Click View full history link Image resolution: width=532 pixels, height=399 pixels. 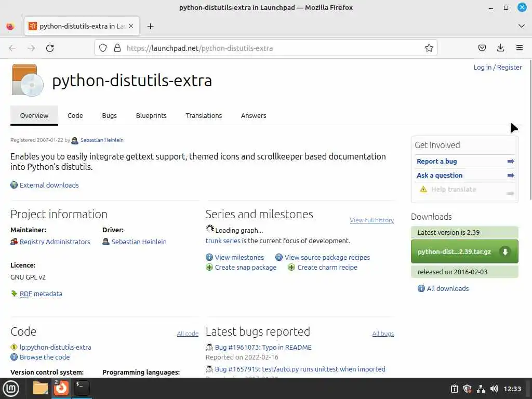pos(372,220)
